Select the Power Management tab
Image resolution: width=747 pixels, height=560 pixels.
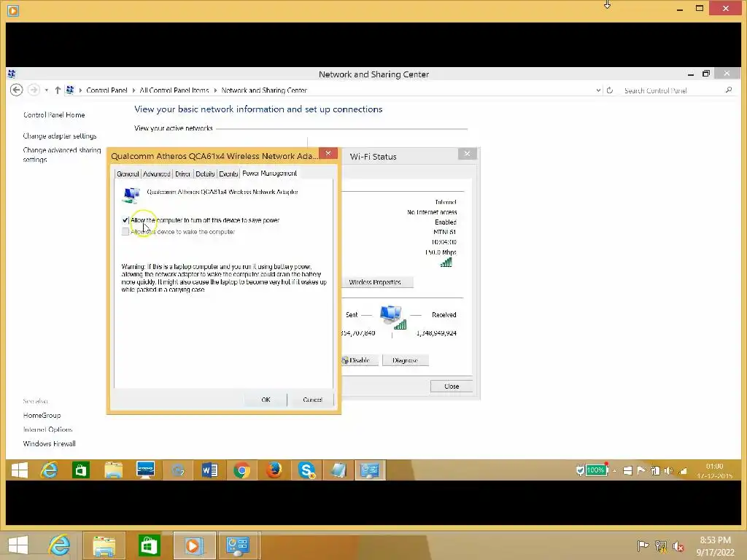click(270, 174)
